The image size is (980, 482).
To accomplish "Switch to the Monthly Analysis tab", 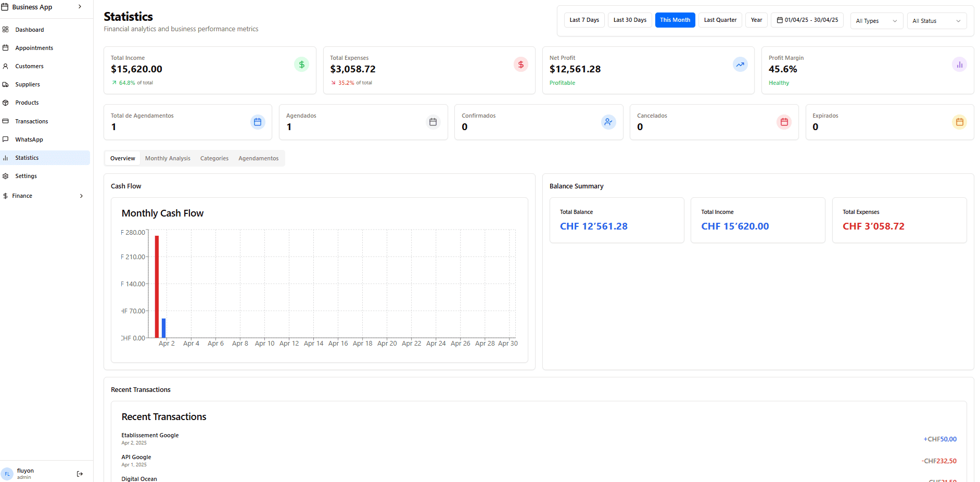I will coord(168,158).
